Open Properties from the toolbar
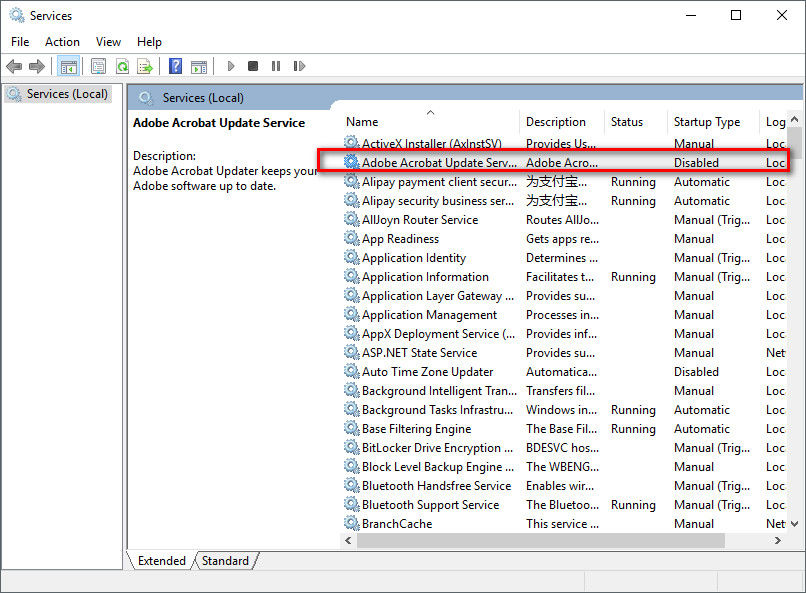This screenshot has height=593, width=806. (98, 66)
